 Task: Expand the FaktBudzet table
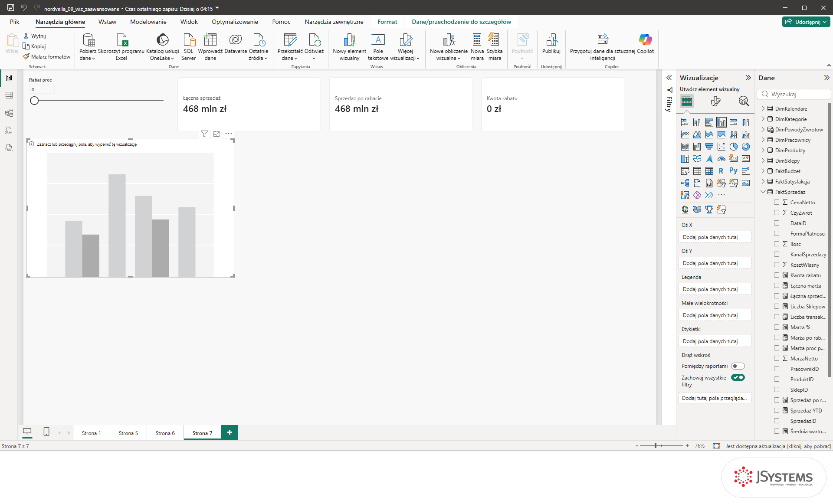(763, 171)
